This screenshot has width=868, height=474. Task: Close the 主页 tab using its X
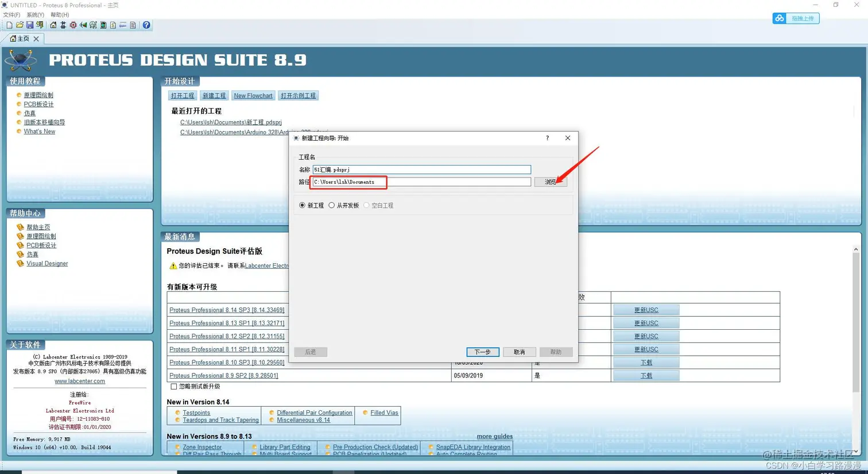(36, 38)
